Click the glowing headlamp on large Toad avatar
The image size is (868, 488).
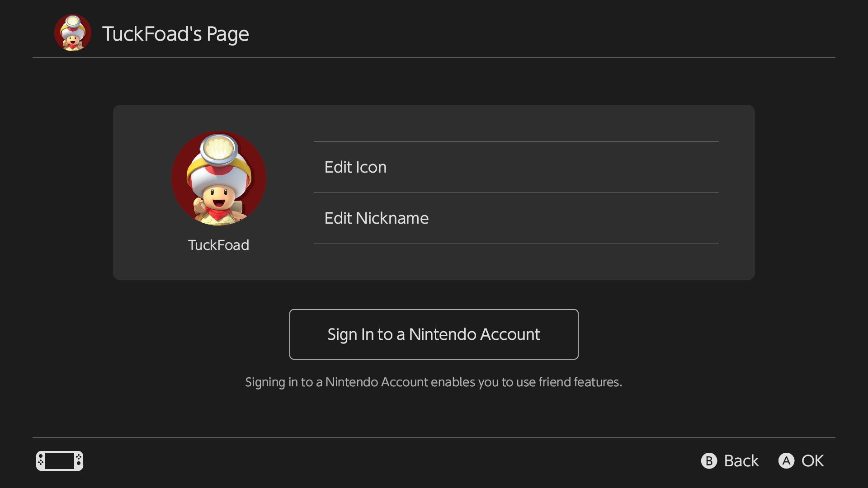[219, 148]
